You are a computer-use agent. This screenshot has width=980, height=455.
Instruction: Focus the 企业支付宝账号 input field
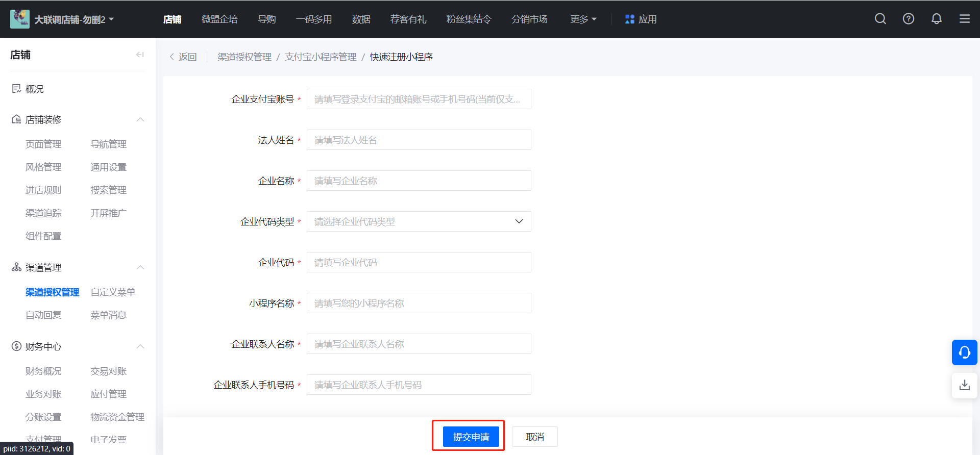pos(419,99)
